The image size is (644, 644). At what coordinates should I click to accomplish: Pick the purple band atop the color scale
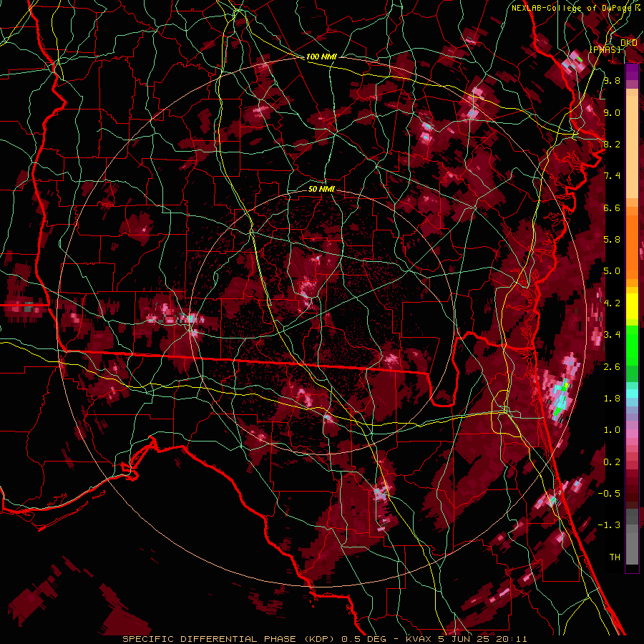point(632,72)
